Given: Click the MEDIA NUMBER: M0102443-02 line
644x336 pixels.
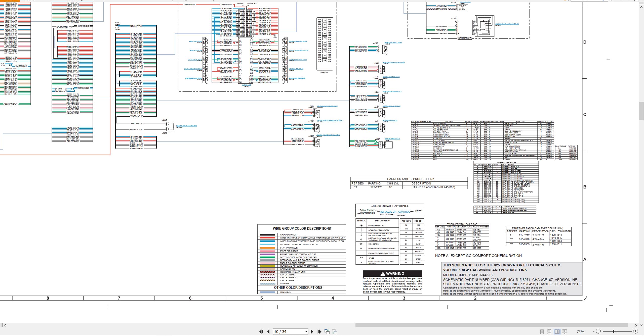Looking at the screenshot, I should click(468, 275).
